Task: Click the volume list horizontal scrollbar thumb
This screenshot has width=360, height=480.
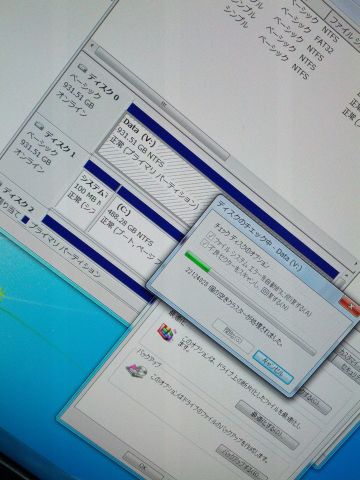Action: pyautogui.click(x=162, y=104)
